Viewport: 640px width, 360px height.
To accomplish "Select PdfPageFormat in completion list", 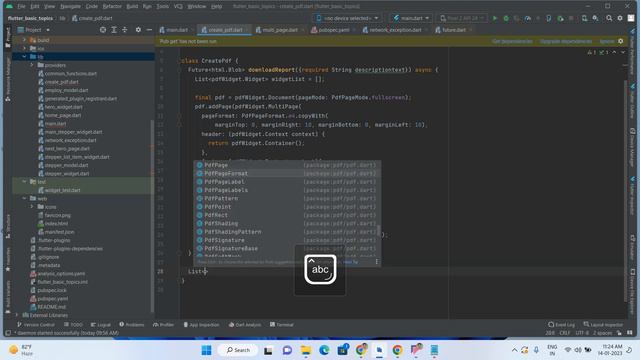I will 287,173.
